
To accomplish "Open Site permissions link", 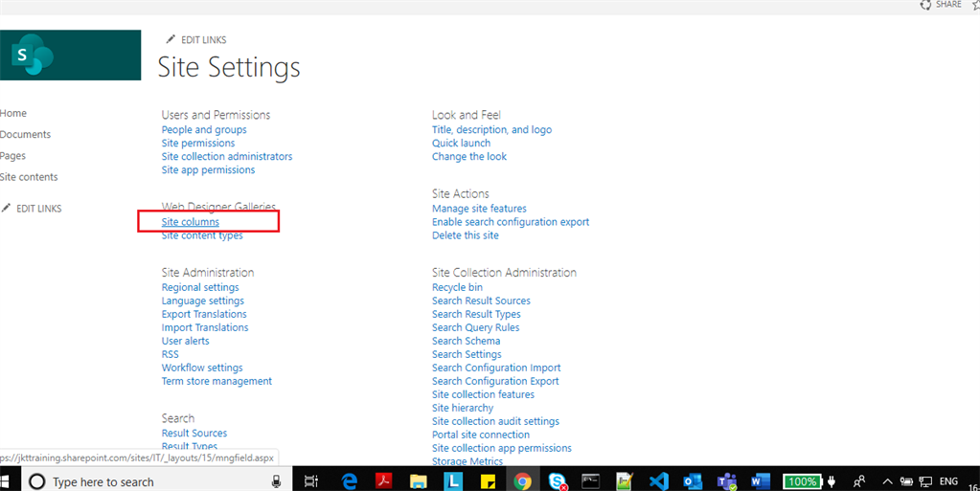I will (x=198, y=143).
